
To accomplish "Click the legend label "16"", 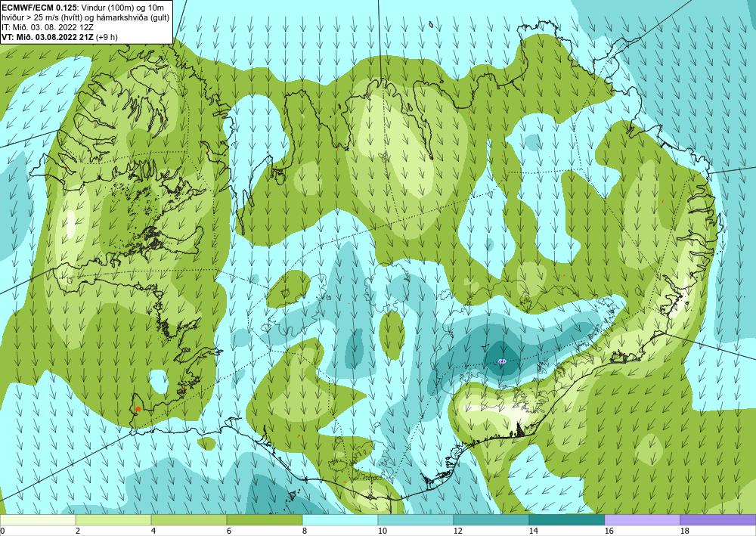I will pos(609,531).
